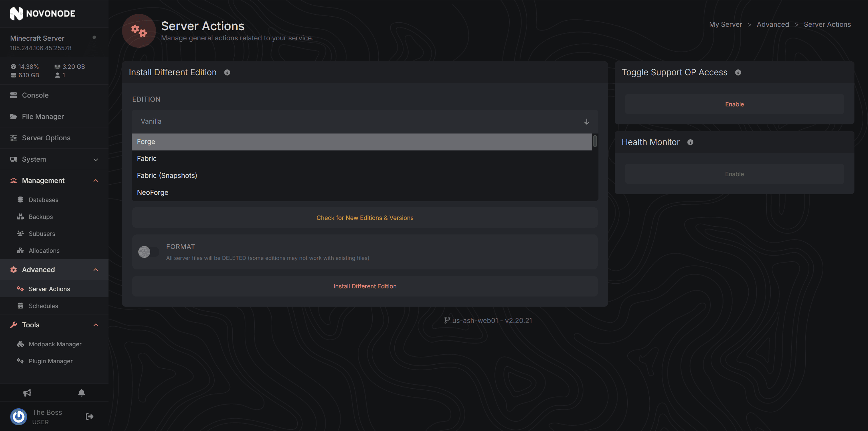This screenshot has width=868, height=431.
Task: Expand the System section
Action: pos(95,159)
